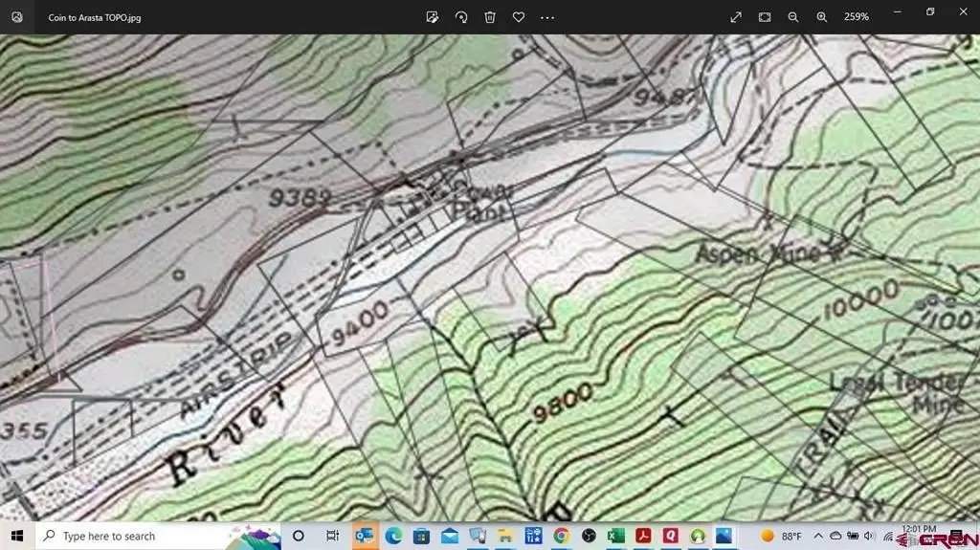The image size is (980, 550).
Task: Rotate the topo image
Action: coord(461,17)
